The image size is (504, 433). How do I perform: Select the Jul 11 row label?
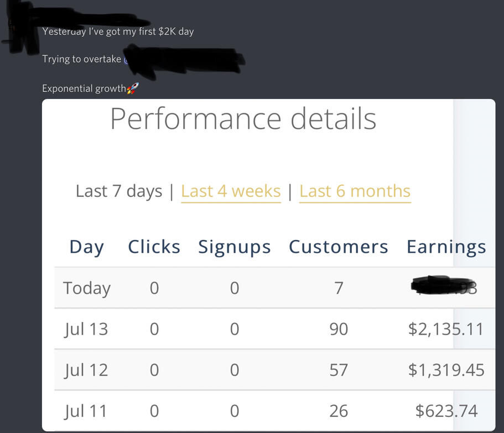[x=86, y=411]
